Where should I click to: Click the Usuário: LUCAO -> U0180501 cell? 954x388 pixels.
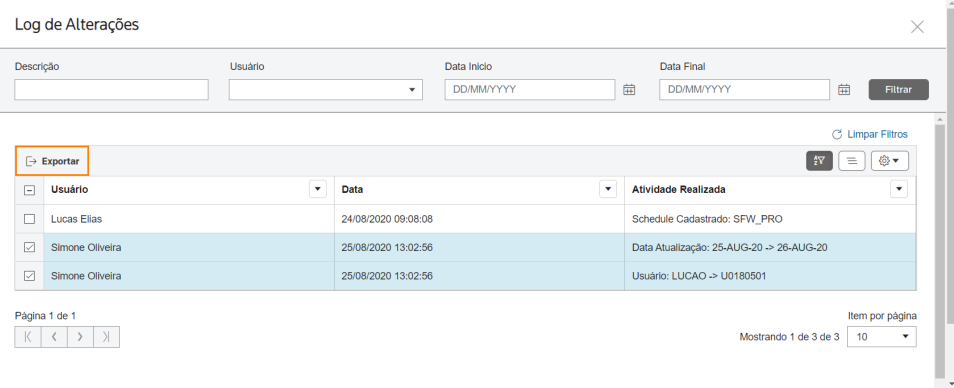pos(770,276)
